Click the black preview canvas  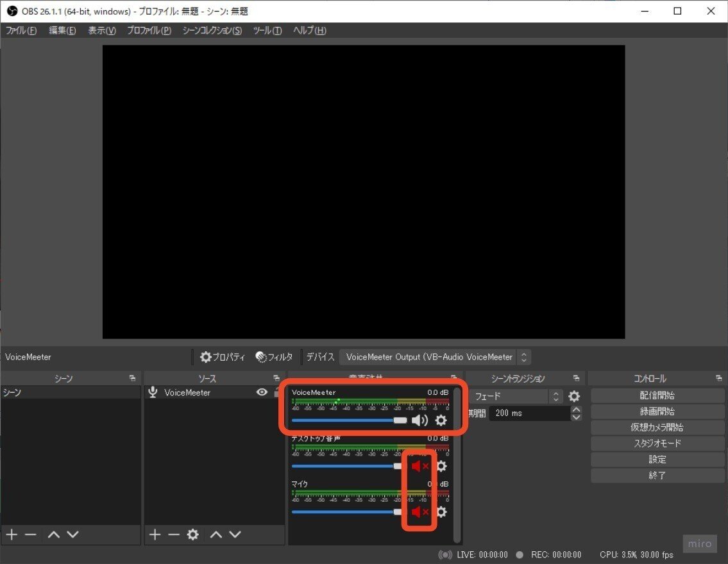[364, 192]
